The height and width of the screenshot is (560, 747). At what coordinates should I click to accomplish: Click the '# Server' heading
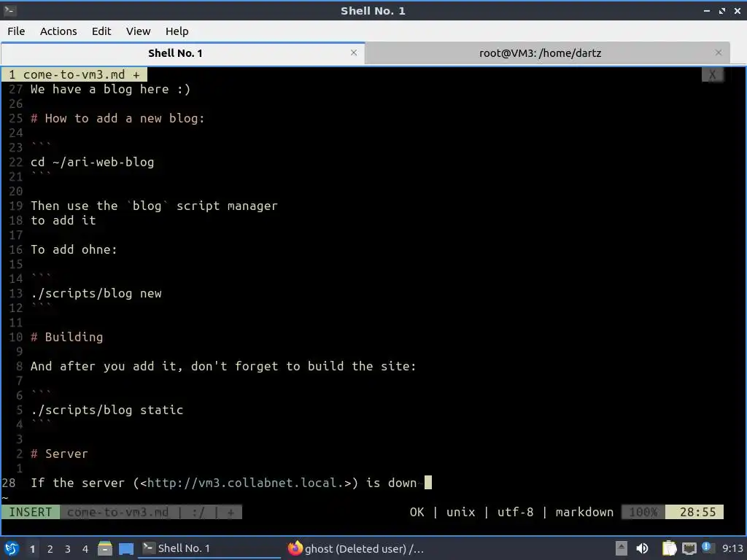tap(60, 454)
